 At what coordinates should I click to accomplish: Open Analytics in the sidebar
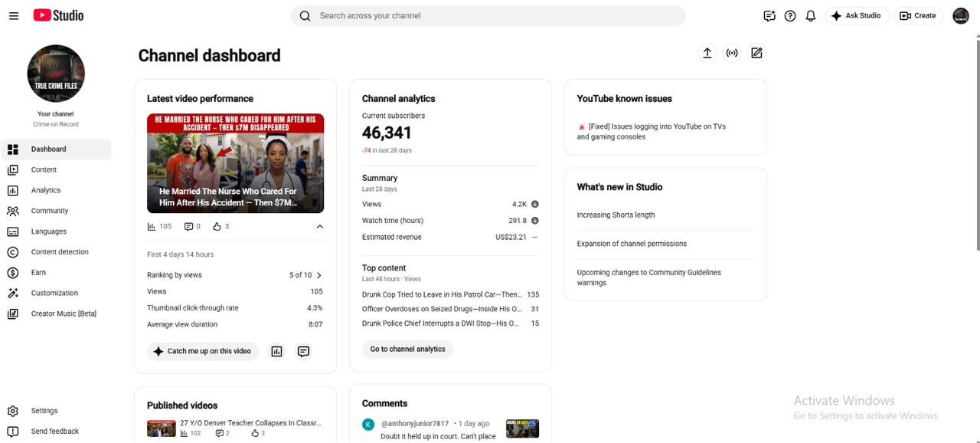click(56, 190)
